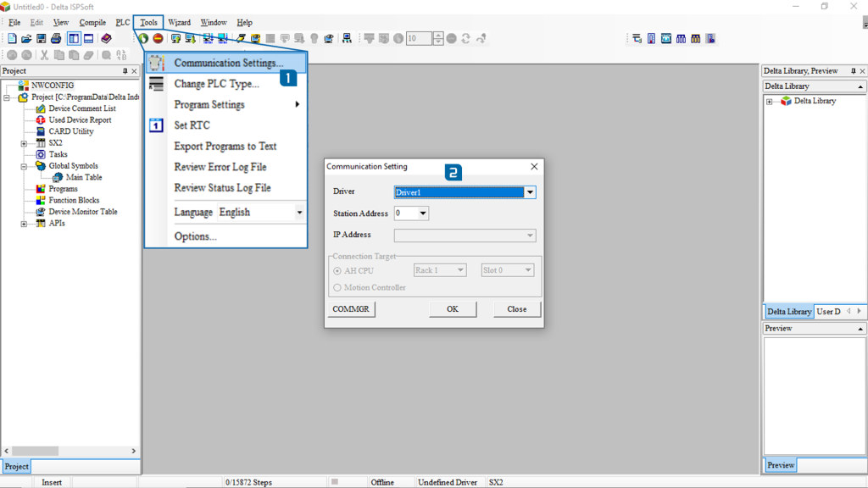Open the Slot 0 dropdown
This screenshot has width=868, height=488.
pos(527,270)
